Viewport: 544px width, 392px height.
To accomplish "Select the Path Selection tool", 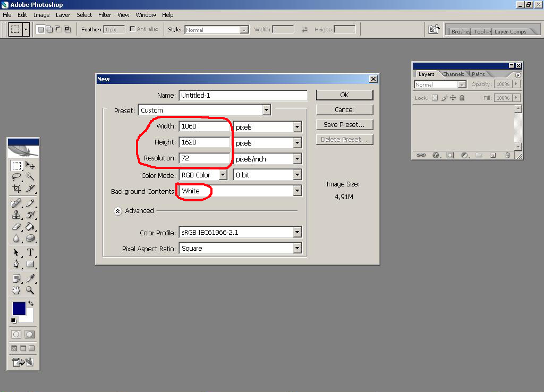I will [16, 252].
